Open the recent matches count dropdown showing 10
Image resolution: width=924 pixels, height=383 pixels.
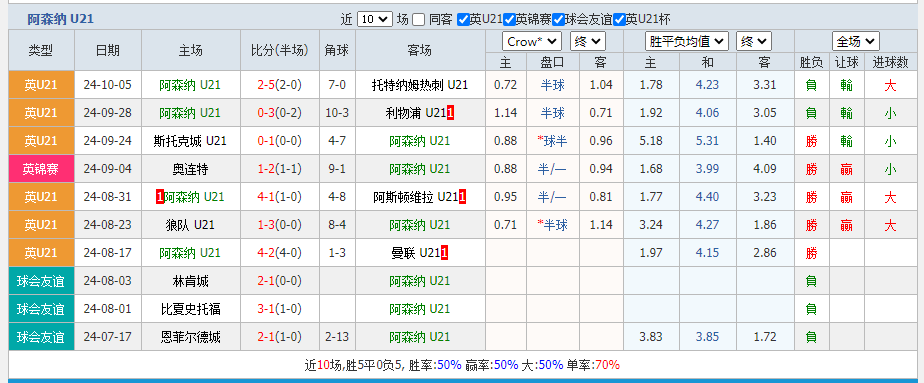click(x=375, y=19)
